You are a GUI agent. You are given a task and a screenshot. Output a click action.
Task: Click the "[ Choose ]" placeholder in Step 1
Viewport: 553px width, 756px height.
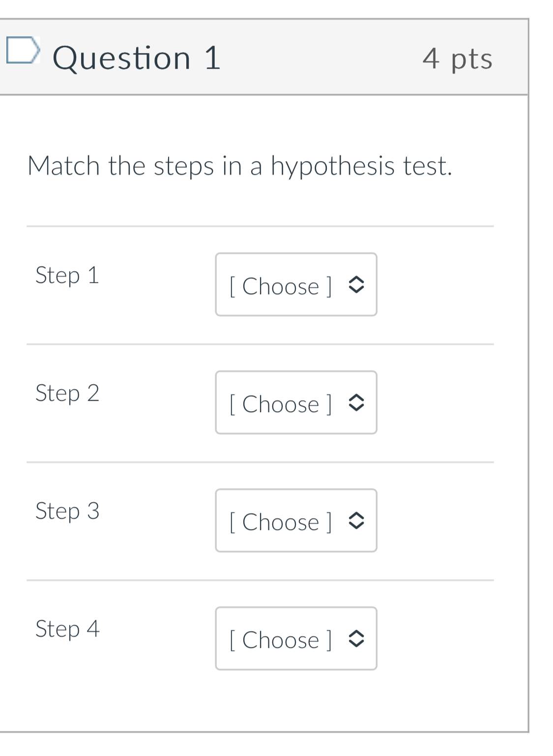281,286
